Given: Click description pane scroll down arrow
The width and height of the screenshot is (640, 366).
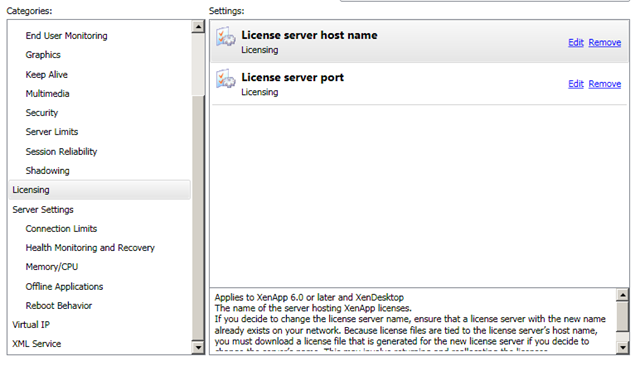Looking at the screenshot, I should point(622,348).
